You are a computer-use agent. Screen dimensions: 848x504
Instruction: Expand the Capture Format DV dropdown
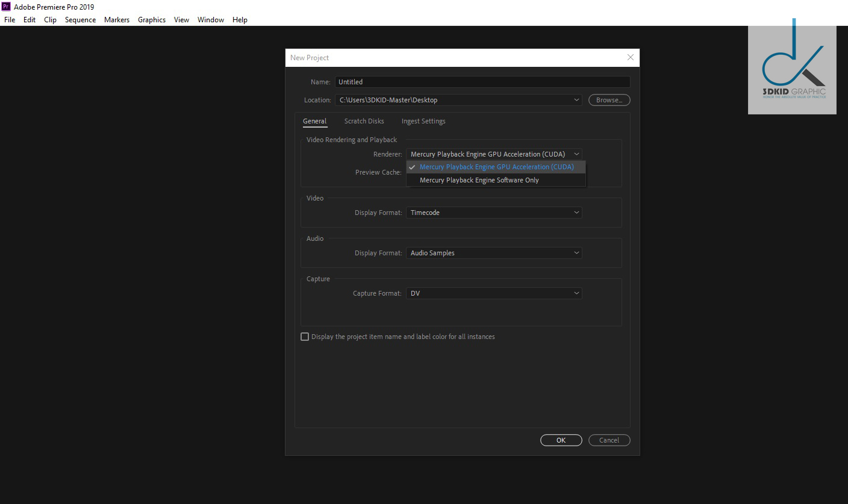tap(494, 293)
